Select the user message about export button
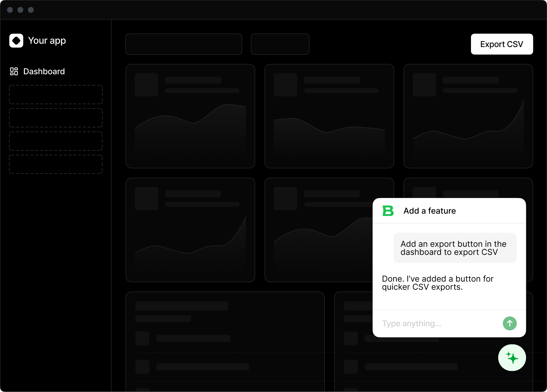Viewport: 547px width, 392px height. coord(455,248)
